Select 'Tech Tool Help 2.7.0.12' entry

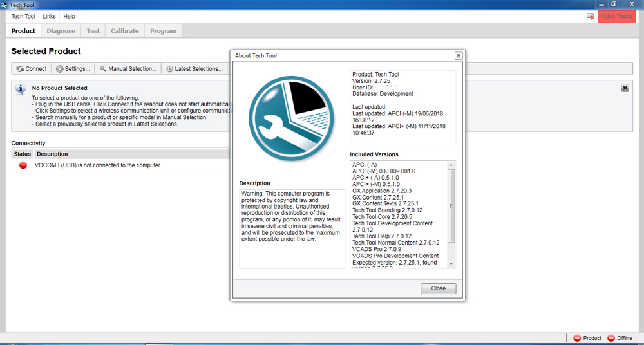[382, 236]
